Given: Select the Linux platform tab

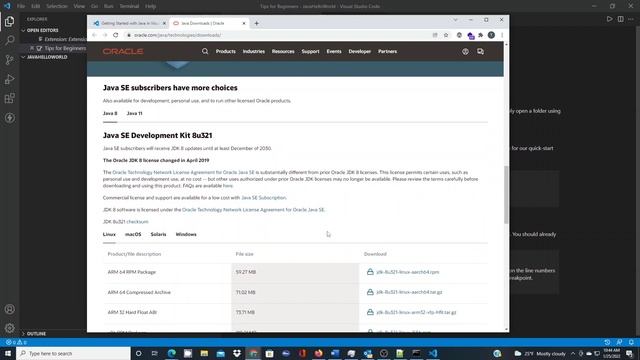Looking at the screenshot, I should point(109,234).
